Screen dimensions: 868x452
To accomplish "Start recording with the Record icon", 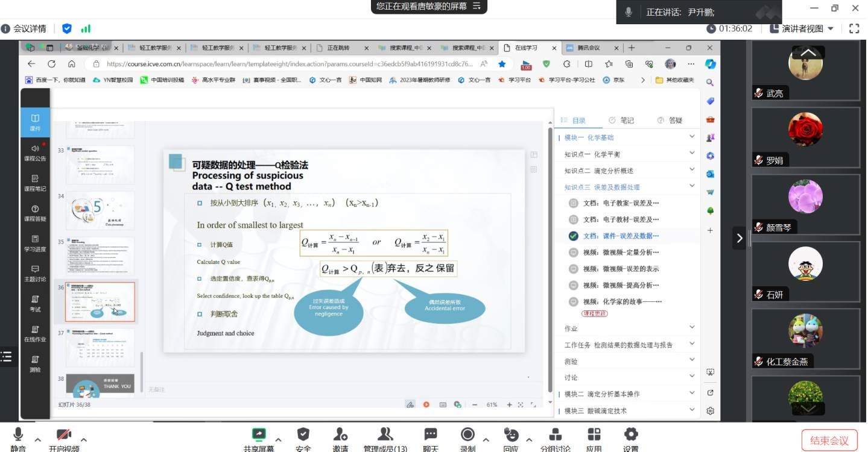I will point(467,435).
